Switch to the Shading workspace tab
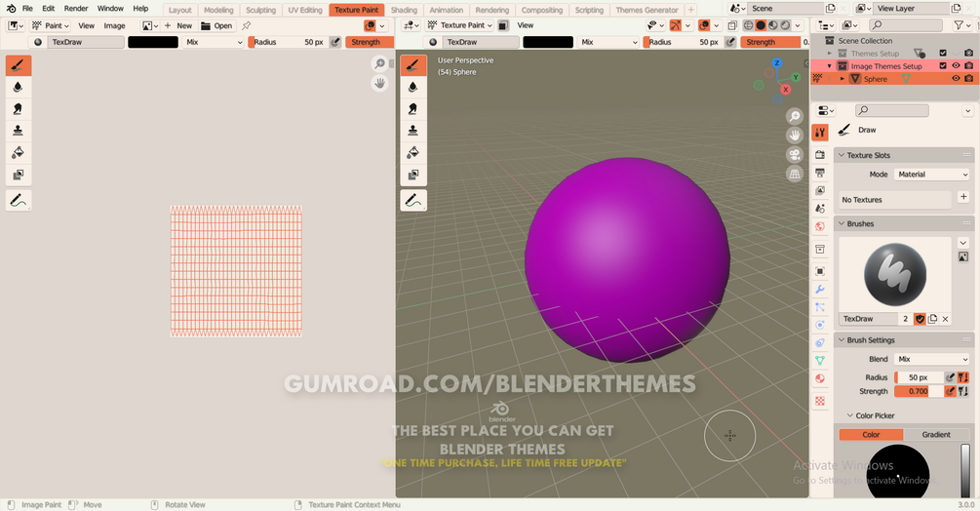This screenshot has width=980, height=511. [404, 10]
